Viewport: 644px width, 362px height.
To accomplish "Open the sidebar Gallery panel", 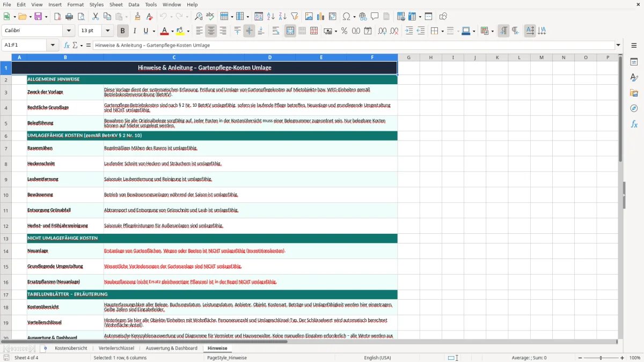I will pyautogui.click(x=634, y=93).
